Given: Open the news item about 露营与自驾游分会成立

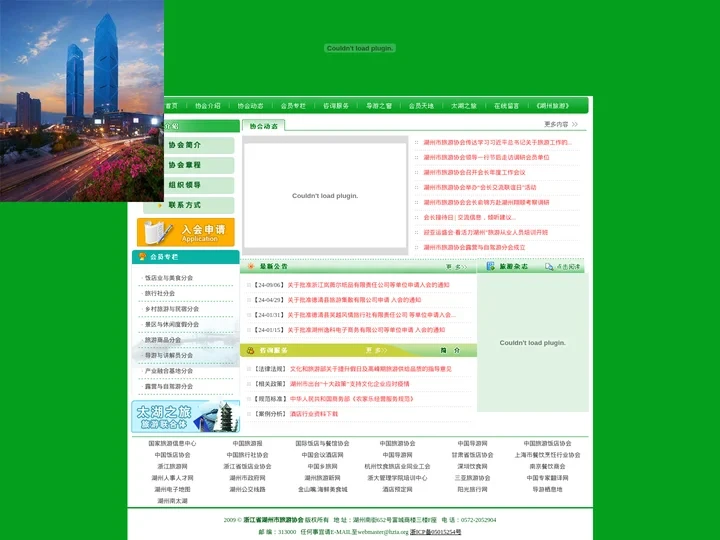Looking at the screenshot, I should [x=474, y=248].
